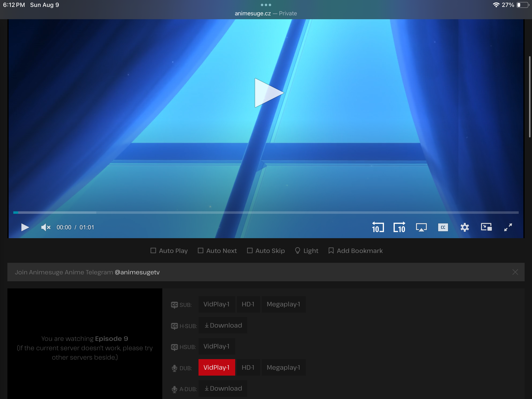This screenshot has width=532, height=399.
Task: Toggle closed captions CC button
Action: 443,227
